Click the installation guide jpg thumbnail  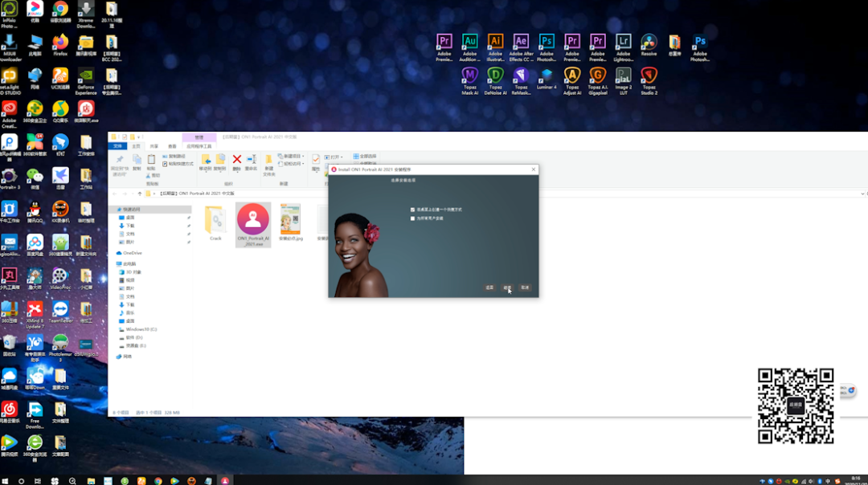[291, 222]
